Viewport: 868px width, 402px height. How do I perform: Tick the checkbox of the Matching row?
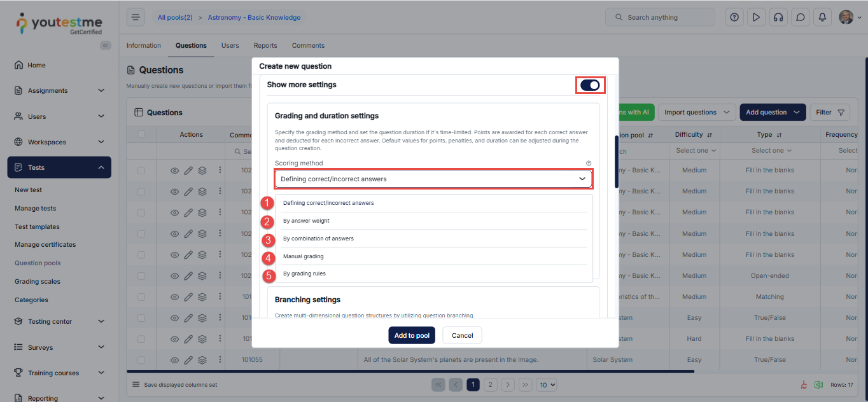[x=141, y=297]
